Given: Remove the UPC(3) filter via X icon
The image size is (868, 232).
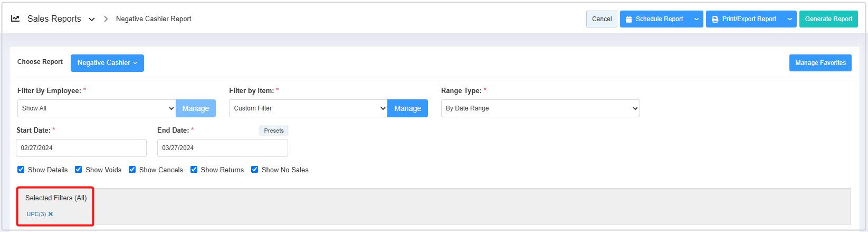Looking at the screenshot, I should coord(51,214).
